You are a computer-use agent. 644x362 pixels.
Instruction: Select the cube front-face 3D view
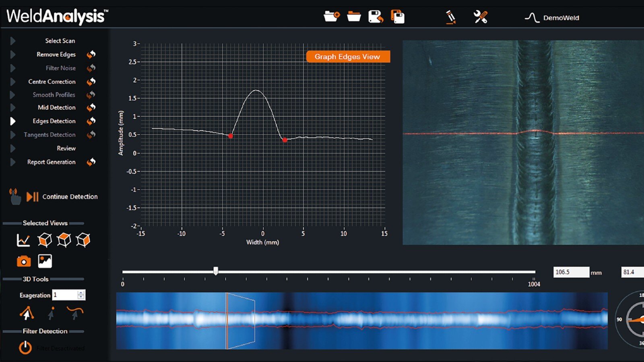(45, 240)
